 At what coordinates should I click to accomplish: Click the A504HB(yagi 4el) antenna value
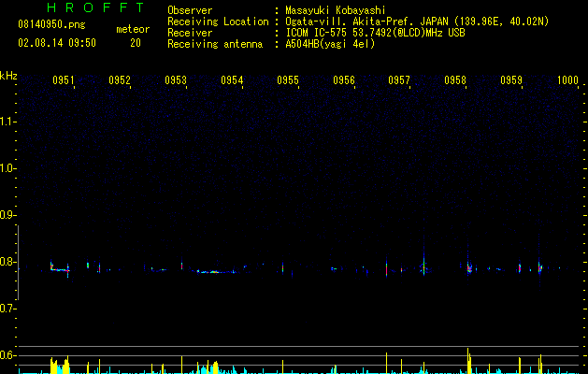tap(330, 44)
